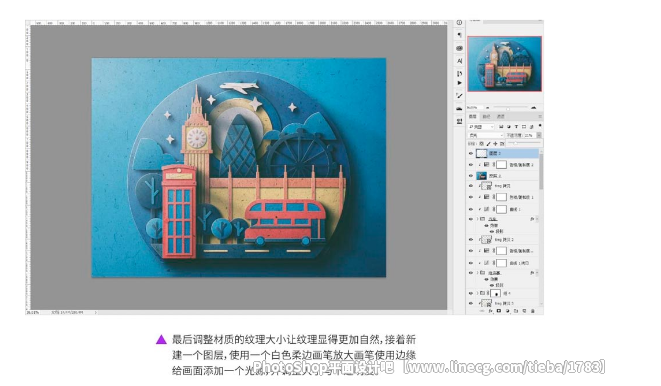Viewport: 661px width, 386px height.
Task: Toggle eye icon of the bag 拷贝 2 layer
Action: (x=471, y=239)
